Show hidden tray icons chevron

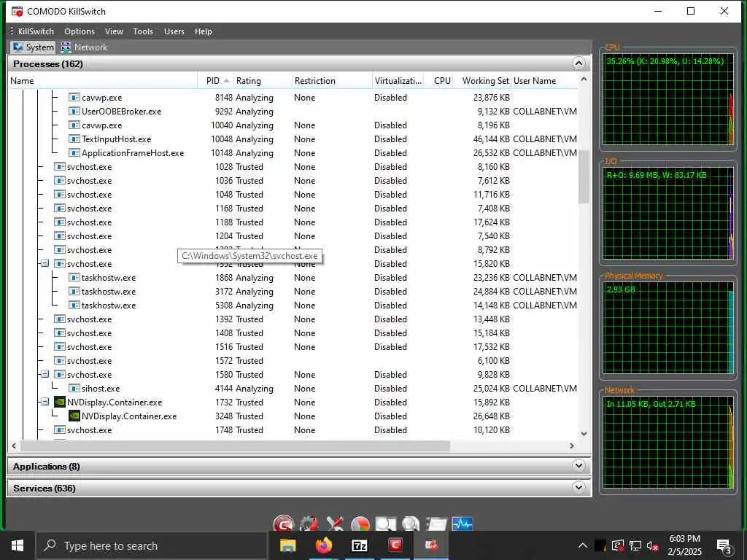click(x=583, y=545)
